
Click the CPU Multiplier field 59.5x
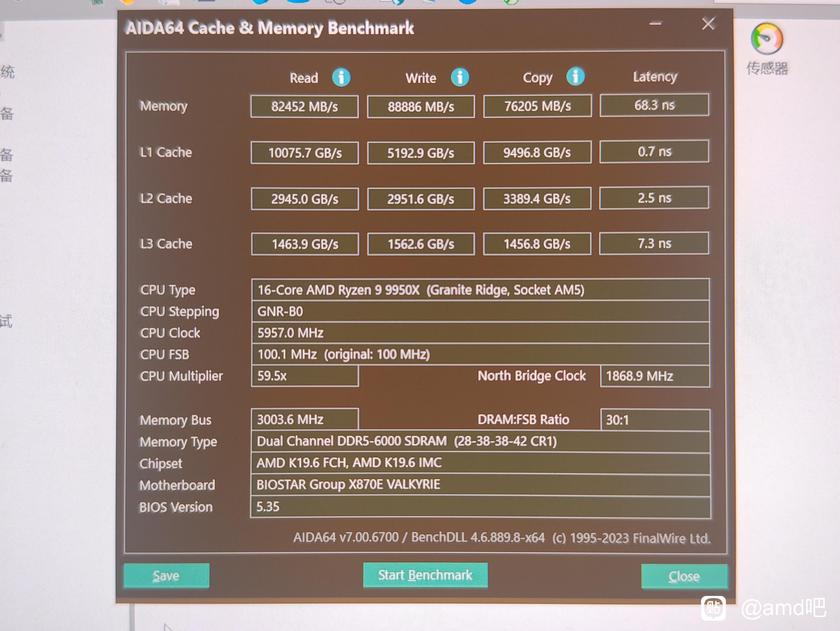pos(305,376)
